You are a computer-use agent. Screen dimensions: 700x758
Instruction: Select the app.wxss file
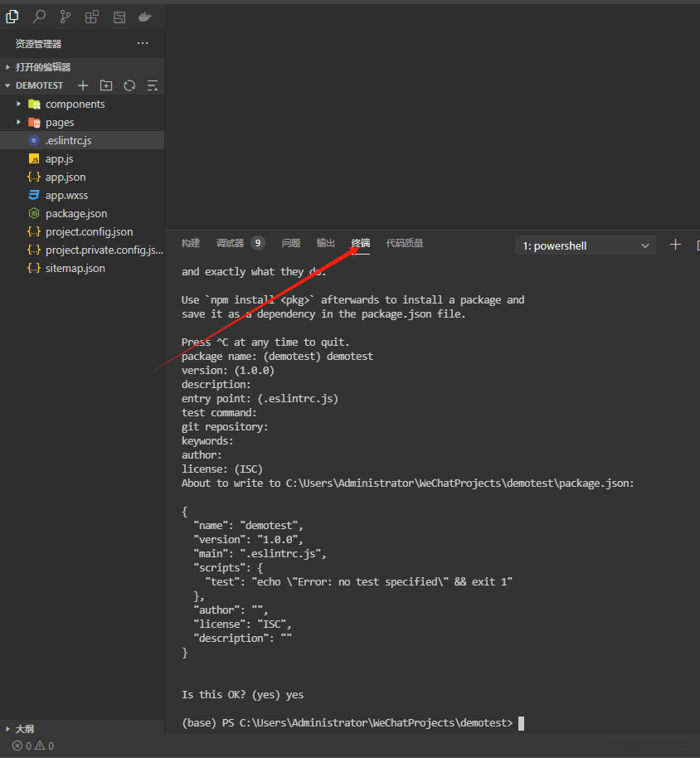[x=66, y=195]
